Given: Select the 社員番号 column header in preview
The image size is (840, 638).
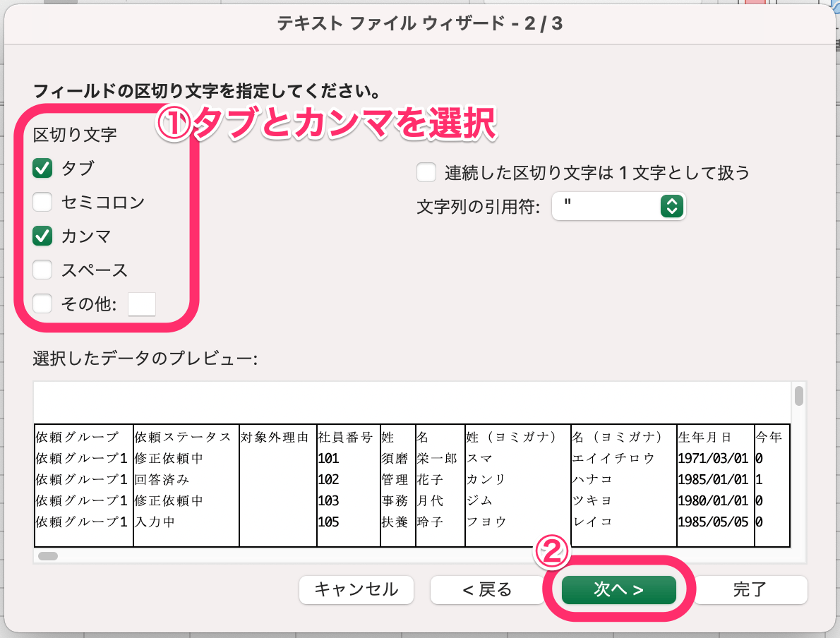Looking at the screenshot, I should click(x=345, y=437).
